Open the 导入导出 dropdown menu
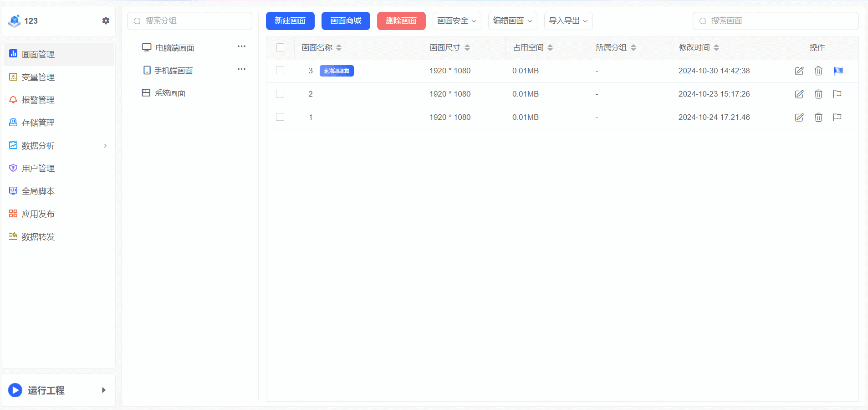Screen dimensions: 868x410 click(x=568, y=21)
